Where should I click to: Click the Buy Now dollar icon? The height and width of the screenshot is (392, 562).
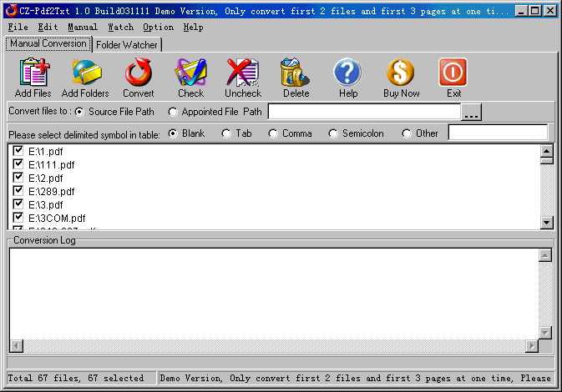point(400,73)
